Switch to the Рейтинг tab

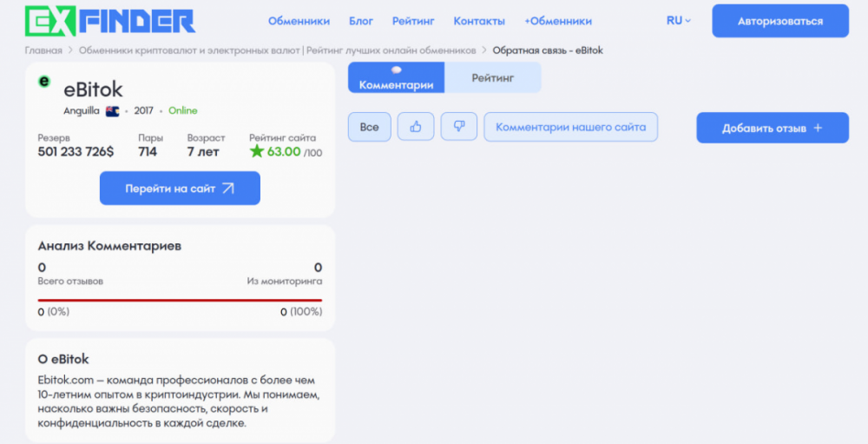click(493, 77)
